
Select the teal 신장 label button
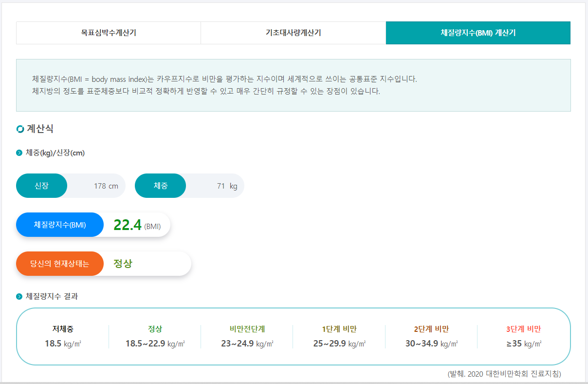tap(41, 185)
